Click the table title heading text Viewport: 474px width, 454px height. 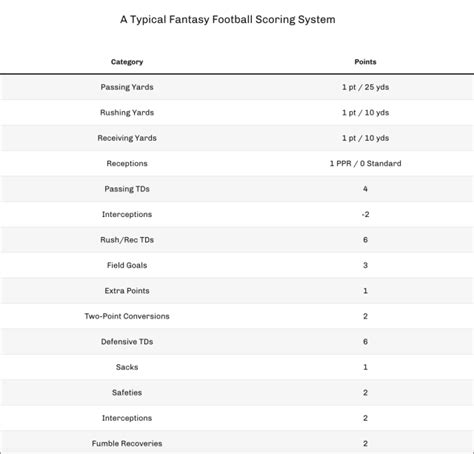point(228,20)
